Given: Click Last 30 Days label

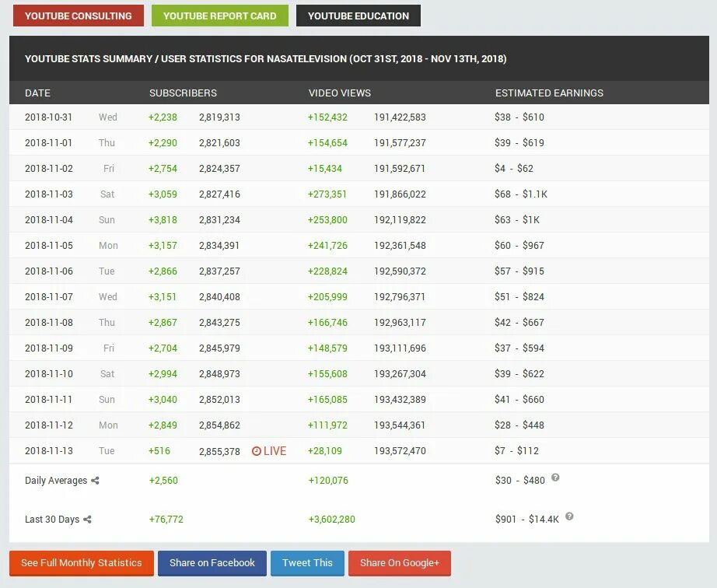Looking at the screenshot, I should click(x=52, y=520).
